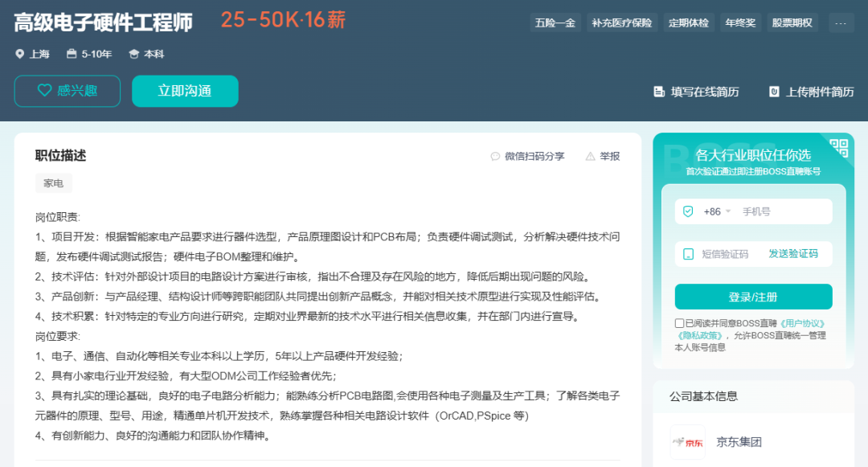
Task: Click the 职位描述 heading
Action: coord(61,156)
